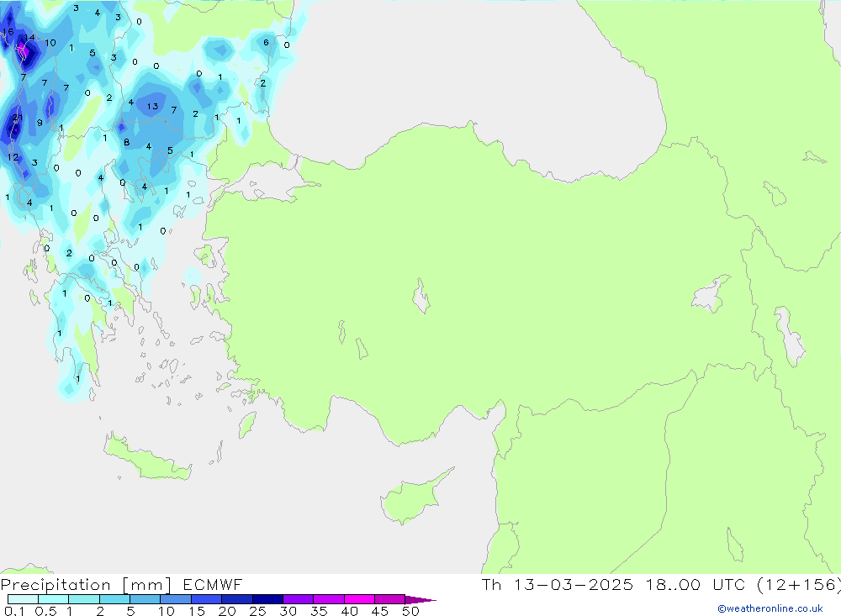Click the '13' precipitation value on map

point(152,106)
